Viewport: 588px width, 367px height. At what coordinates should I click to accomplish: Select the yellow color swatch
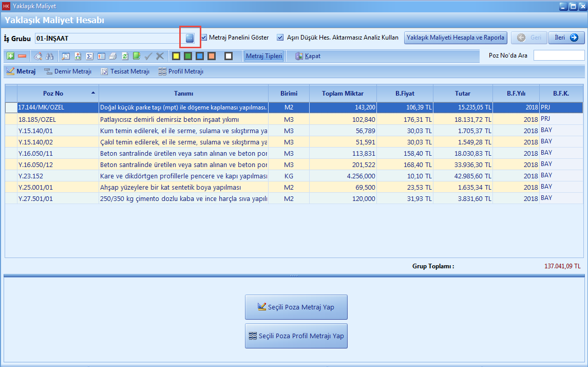point(176,56)
